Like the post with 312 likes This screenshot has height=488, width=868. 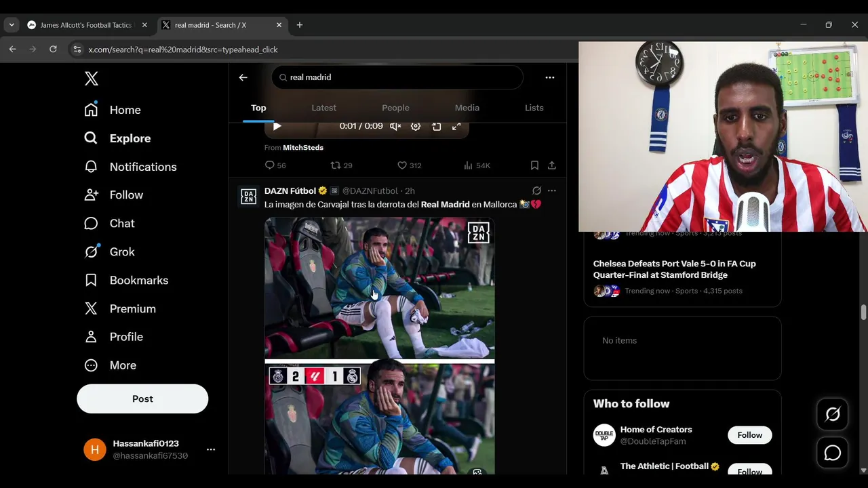coord(409,165)
